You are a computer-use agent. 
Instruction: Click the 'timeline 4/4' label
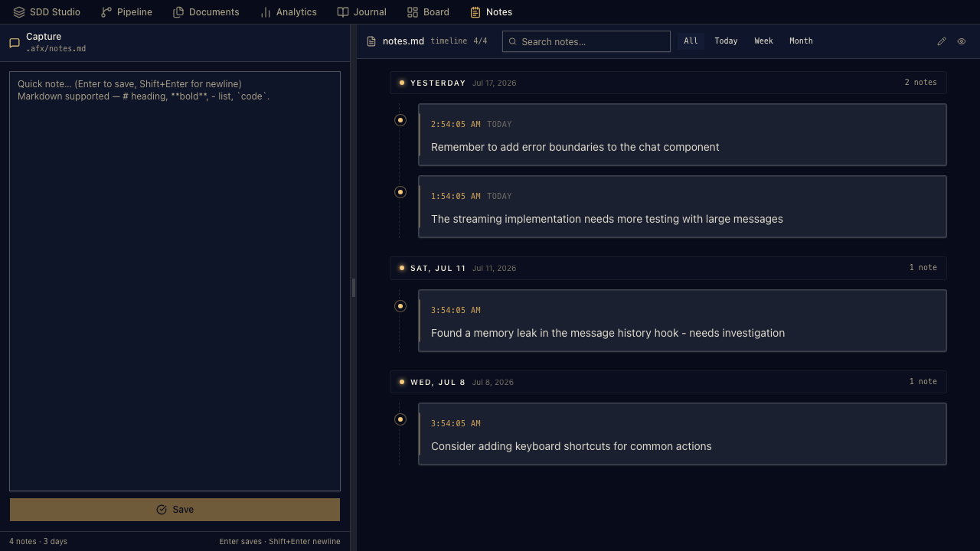[459, 41]
